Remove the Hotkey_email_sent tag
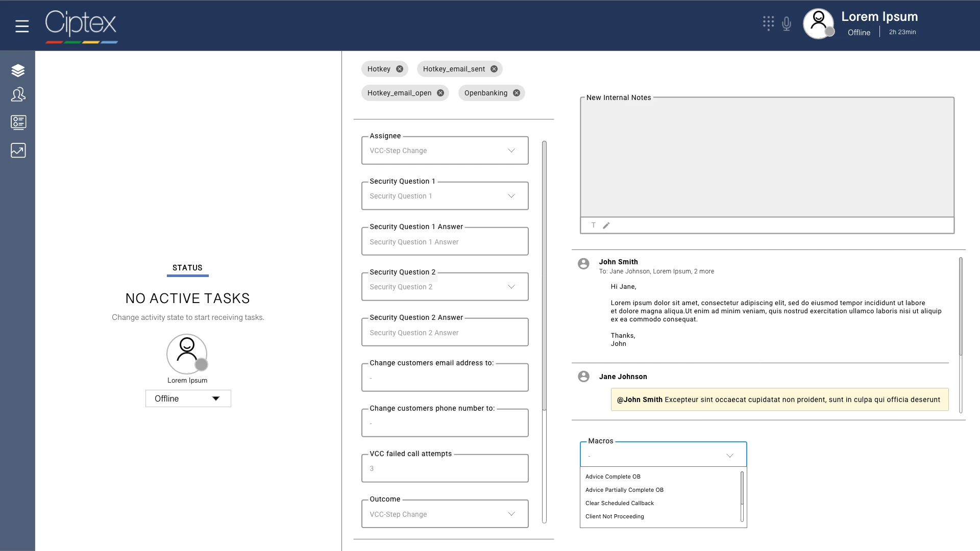This screenshot has width=980, height=551. (494, 69)
